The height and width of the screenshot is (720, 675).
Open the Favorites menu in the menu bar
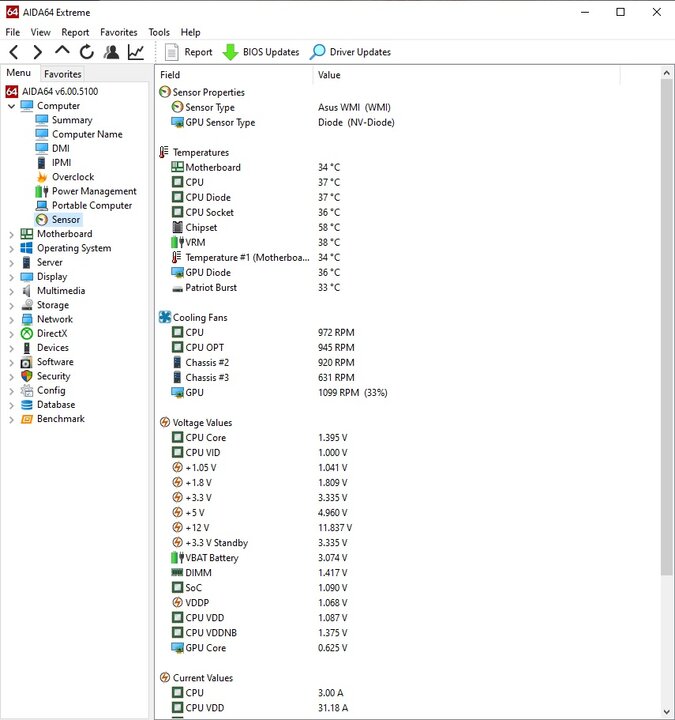click(x=118, y=32)
